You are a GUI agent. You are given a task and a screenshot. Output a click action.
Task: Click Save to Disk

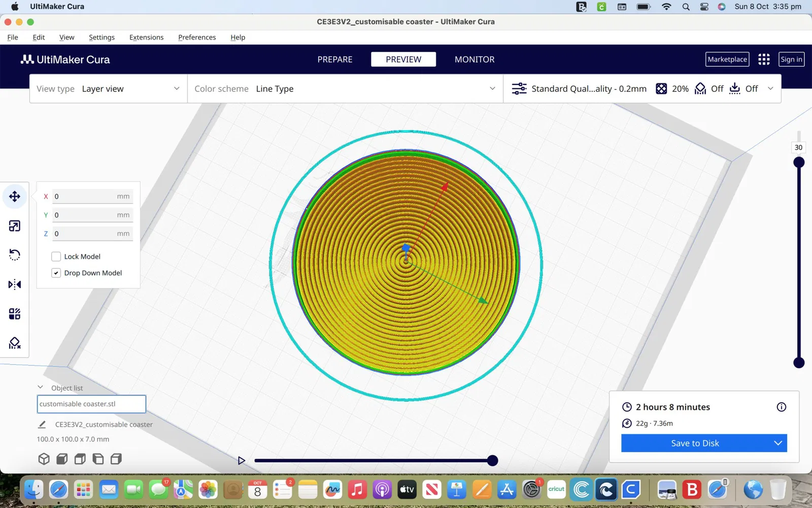(695, 443)
